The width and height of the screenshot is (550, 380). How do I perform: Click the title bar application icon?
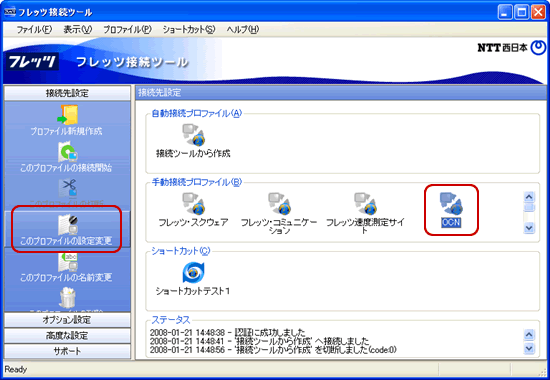[10, 12]
